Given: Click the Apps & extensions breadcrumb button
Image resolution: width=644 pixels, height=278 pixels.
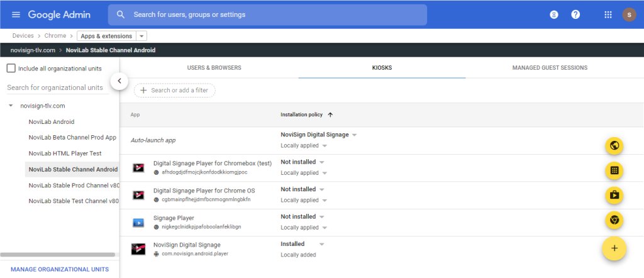Looking at the screenshot, I should click(x=106, y=36).
